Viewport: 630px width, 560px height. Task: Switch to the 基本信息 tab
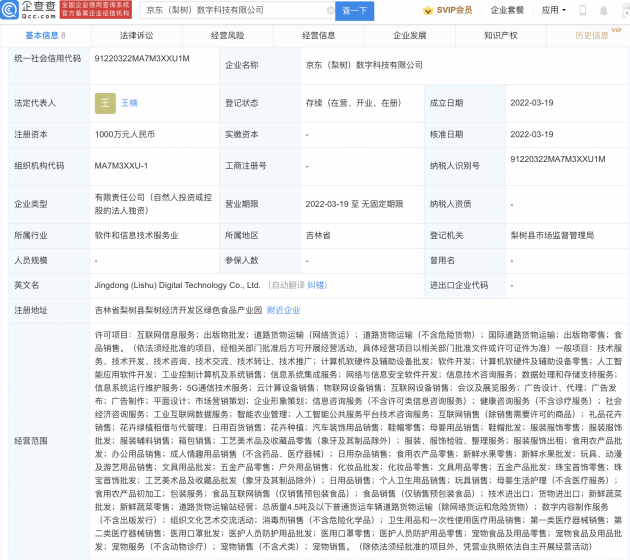tap(45, 35)
